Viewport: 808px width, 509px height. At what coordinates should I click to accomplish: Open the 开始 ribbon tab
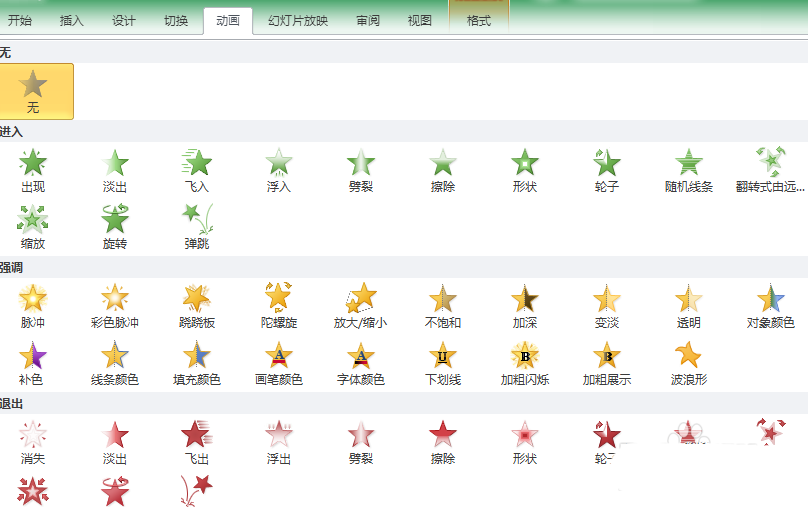tap(20, 21)
